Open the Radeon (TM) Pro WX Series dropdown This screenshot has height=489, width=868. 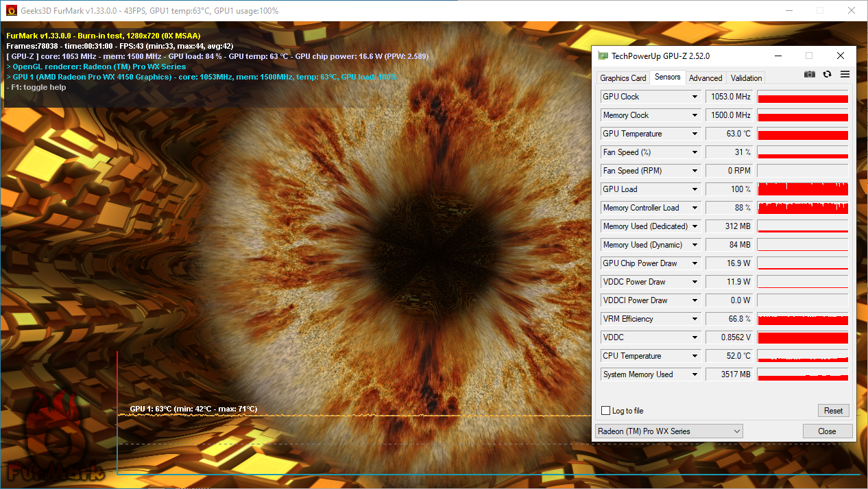[x=669, y=431]
